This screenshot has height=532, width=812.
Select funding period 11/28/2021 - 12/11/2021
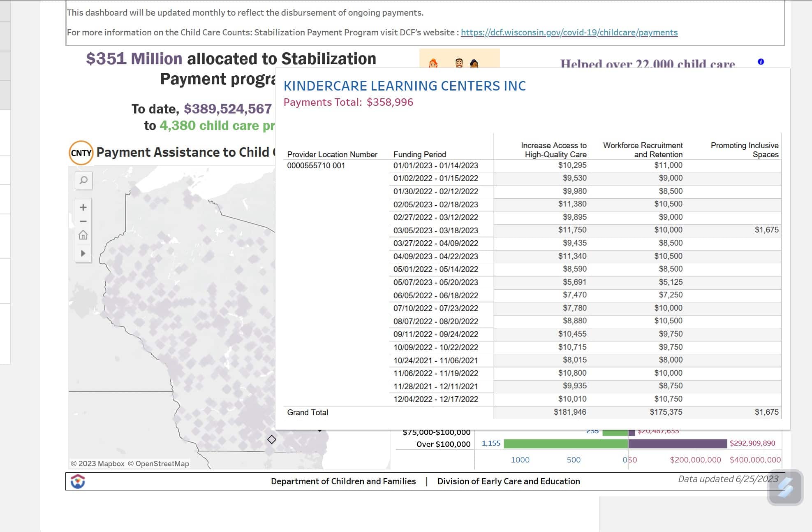click(x=435, y=386)
